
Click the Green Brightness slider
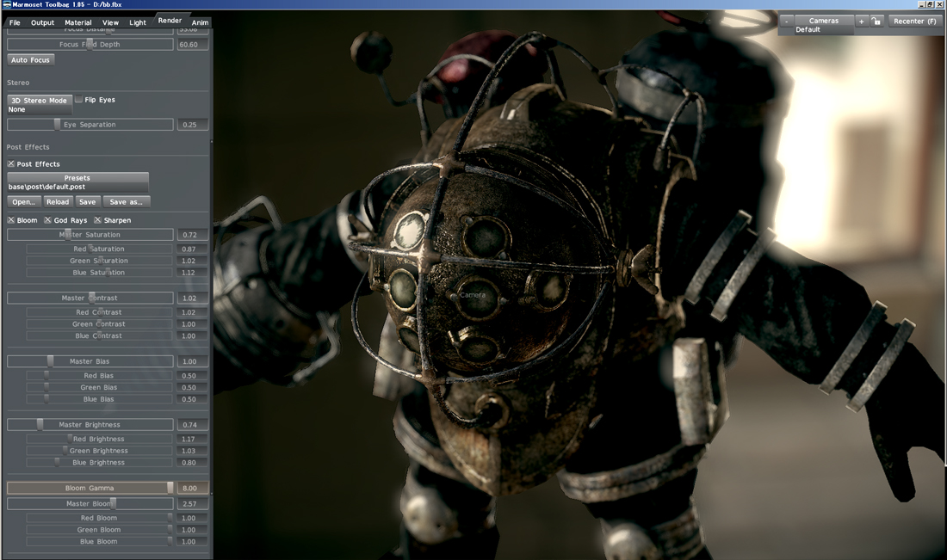click(x=99, y=450)
